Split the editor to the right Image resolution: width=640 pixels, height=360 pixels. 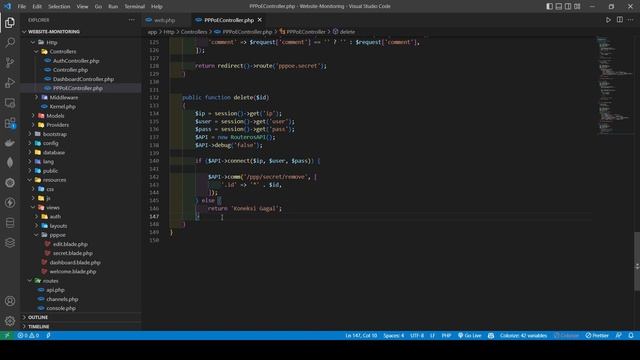620,20
